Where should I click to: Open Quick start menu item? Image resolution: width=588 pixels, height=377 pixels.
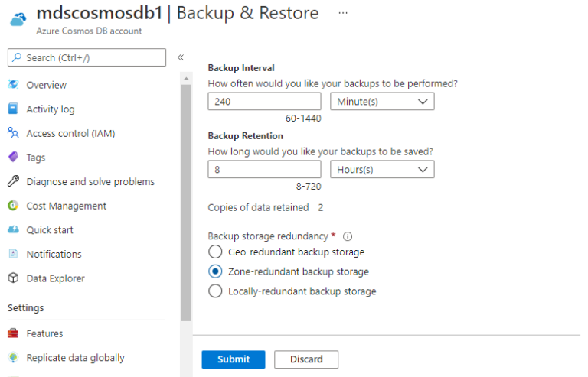[x=50, y=230]
